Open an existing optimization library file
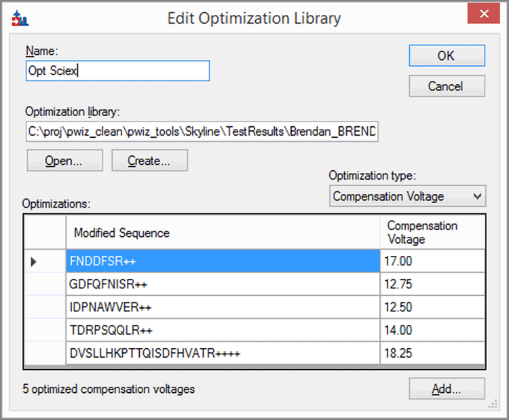Image resolution: width=509 pixels, height=420 pixels. [x=64, y=161]
